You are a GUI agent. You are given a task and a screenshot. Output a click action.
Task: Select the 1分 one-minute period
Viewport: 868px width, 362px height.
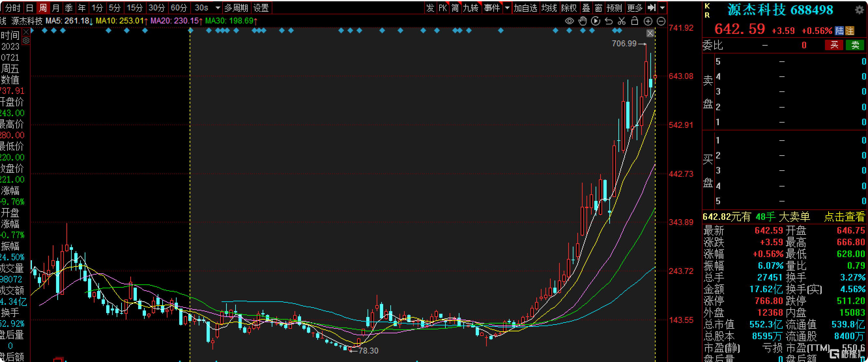tap(97, 8)
